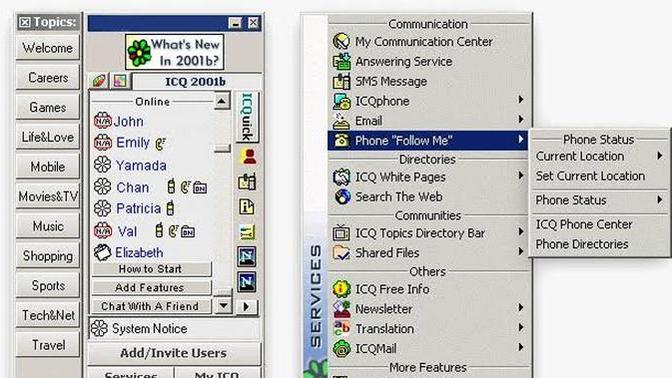Click the Add/Invite Users button

pyautogui.click(x=174, y=353)
